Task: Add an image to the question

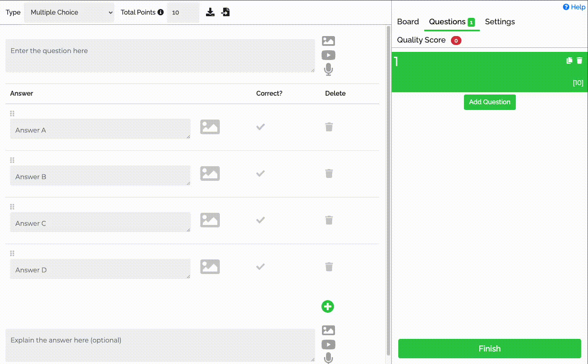Action: (x=328, y=41)
